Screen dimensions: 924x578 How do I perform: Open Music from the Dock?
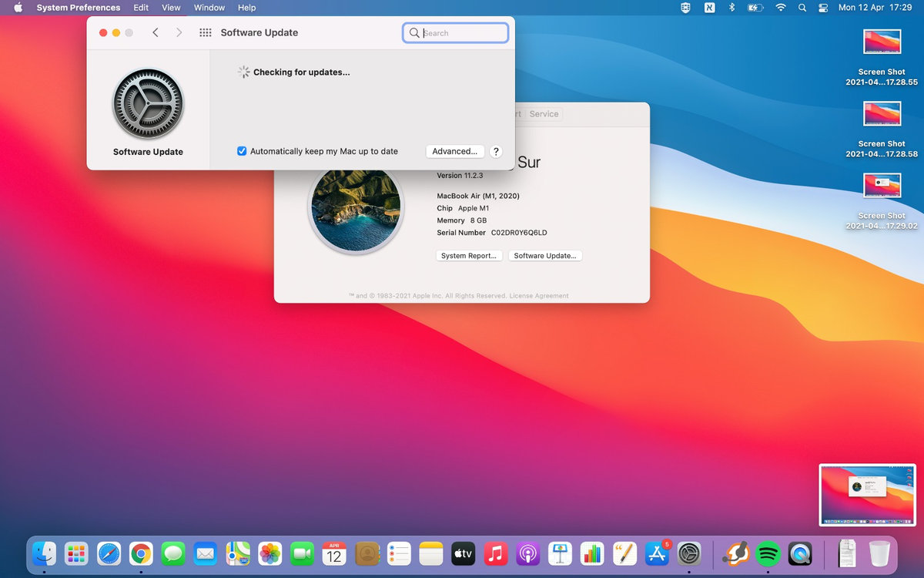point(495,553)
